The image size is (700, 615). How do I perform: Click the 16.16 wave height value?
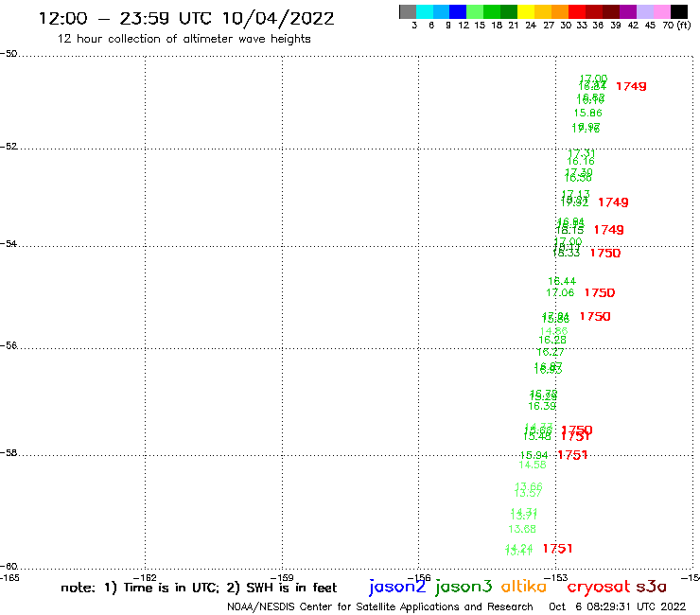[581, 161]
